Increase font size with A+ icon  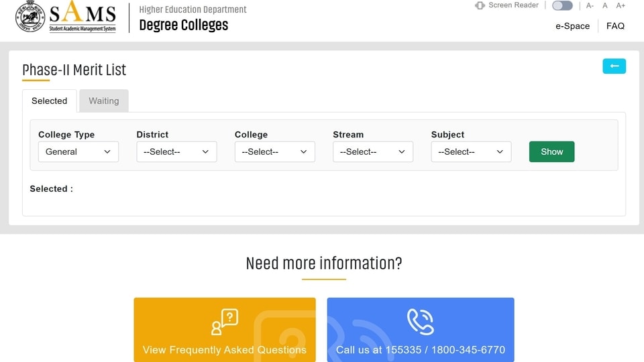click(620, 6)
